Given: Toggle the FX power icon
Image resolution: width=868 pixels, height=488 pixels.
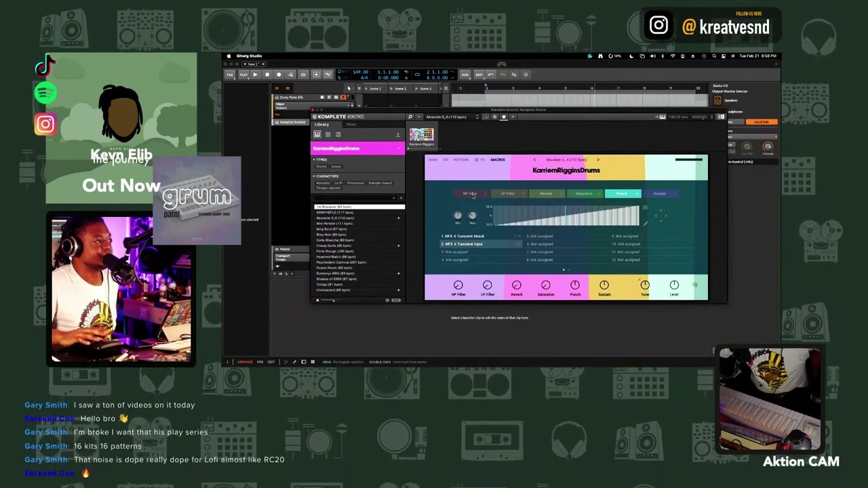Looking at the screenshot, I should pos(477,160).
